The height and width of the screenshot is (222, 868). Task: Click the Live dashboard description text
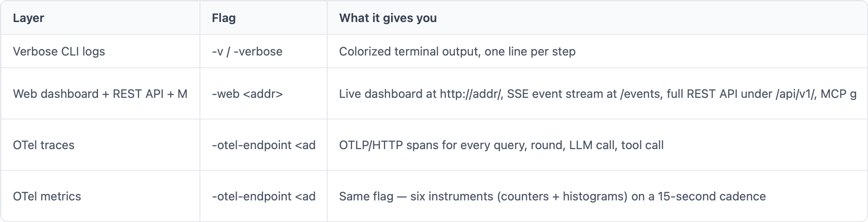click(598, 94)
